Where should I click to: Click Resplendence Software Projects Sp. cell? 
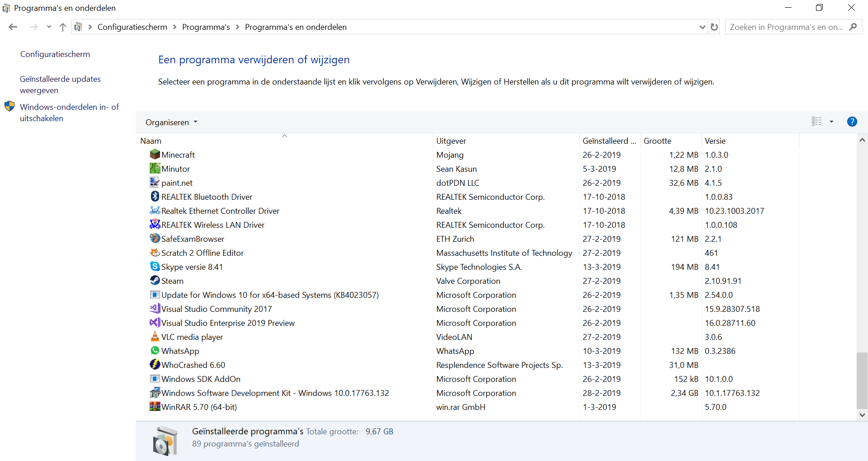pos(500,365)
